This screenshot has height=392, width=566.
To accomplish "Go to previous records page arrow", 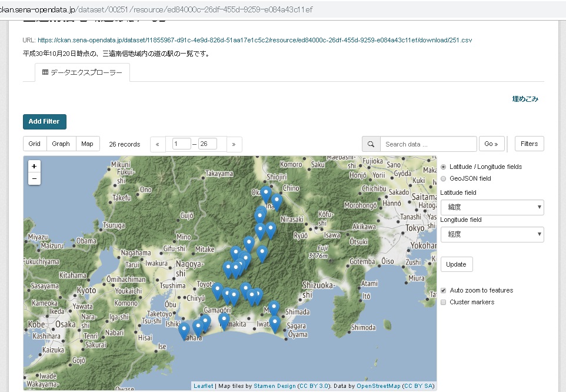I will pos(158,144).
